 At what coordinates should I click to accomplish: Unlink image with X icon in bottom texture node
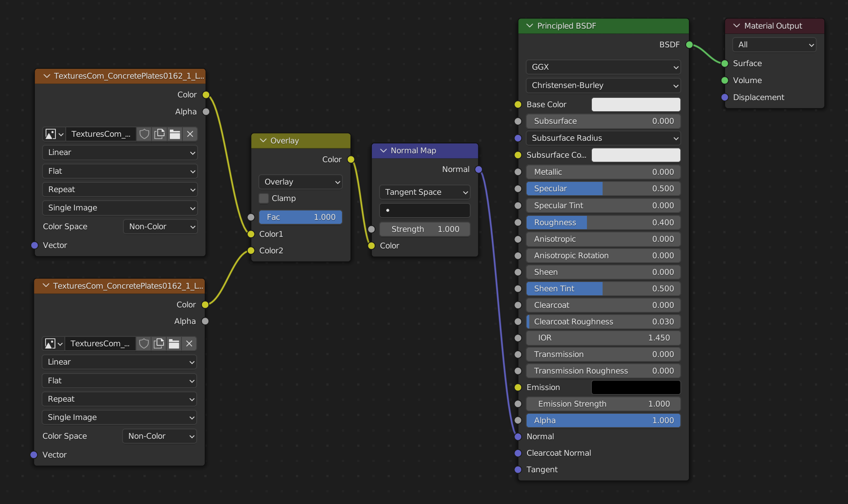[x=189, y=344]
